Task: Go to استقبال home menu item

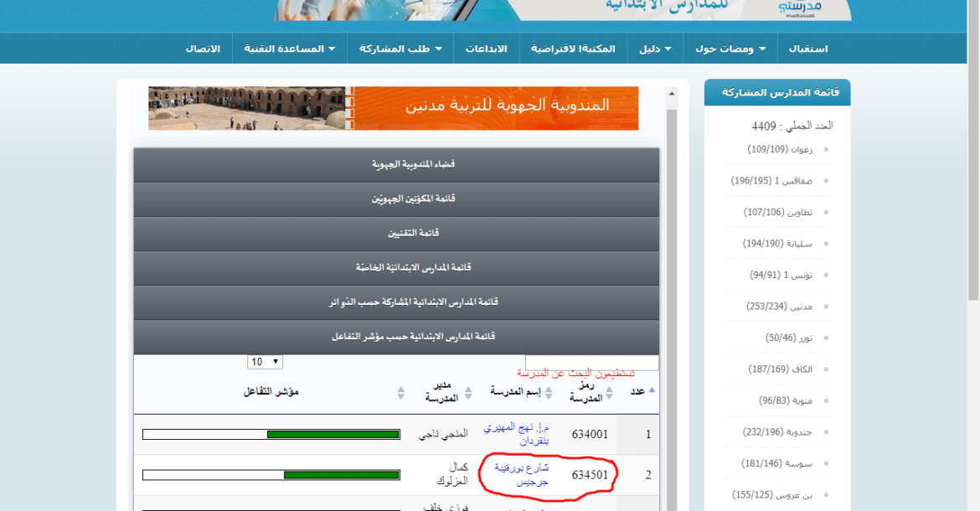Action: click(807, 49)
